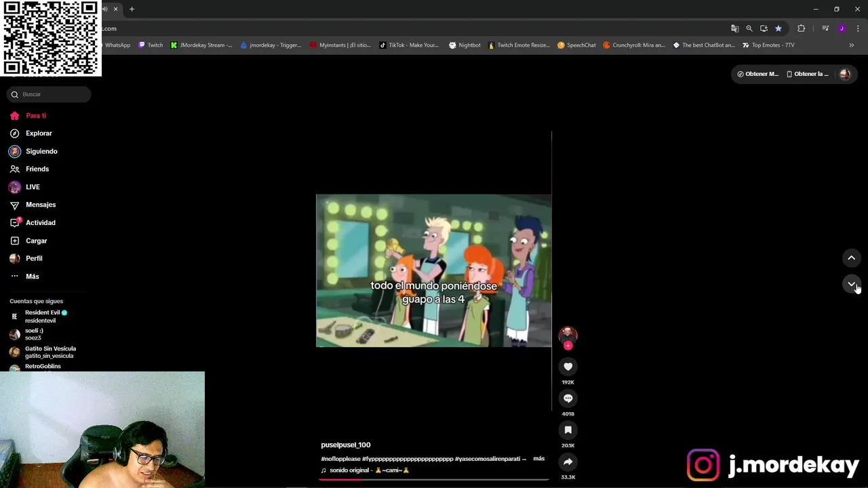This screenshot has height=488, width=868.
Task: Toggle the bookmark star for this page
Action: tap(778, 28)
